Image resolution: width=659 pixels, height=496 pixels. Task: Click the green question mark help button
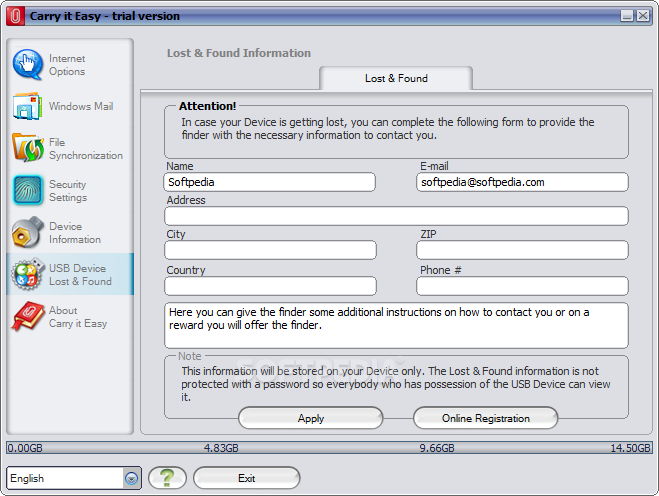pos(167,478)
